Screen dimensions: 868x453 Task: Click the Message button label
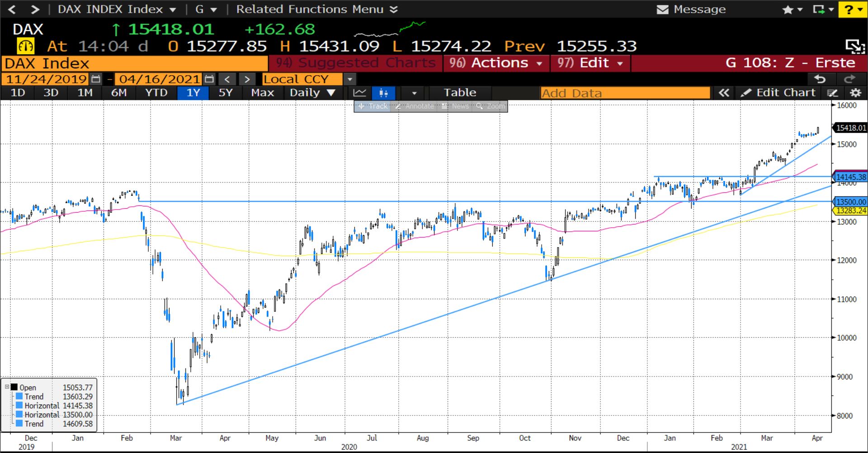(699, 10)
